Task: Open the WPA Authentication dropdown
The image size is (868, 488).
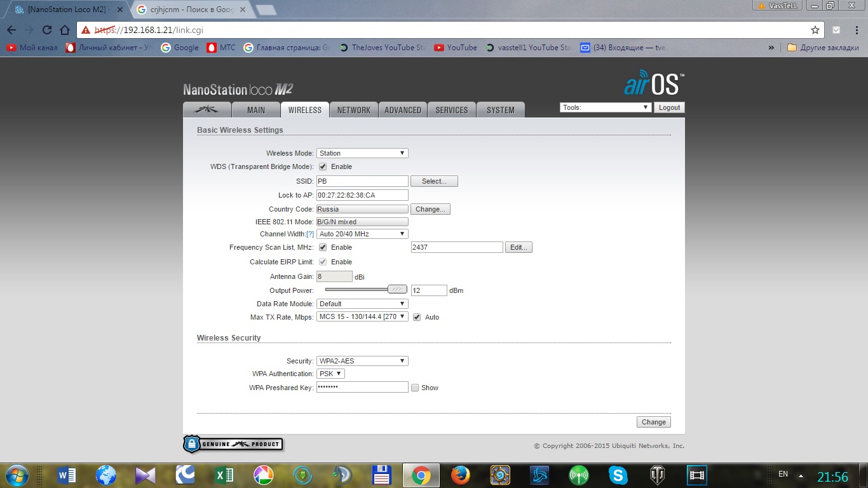Action: click(330, 374)
